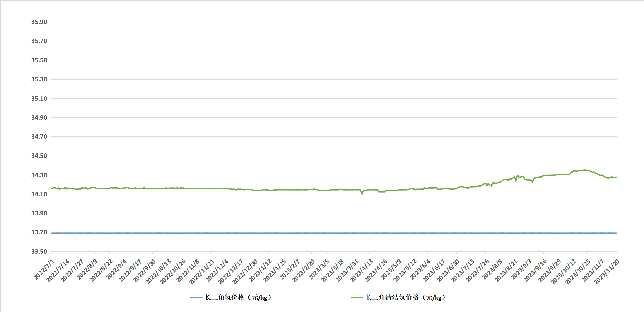
Task: Click the 2023/3/18 date label
Action: click(x=332, y=271)
